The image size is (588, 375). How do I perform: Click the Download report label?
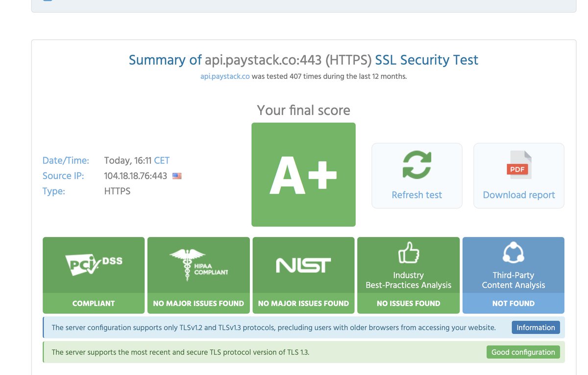point(519,195)
